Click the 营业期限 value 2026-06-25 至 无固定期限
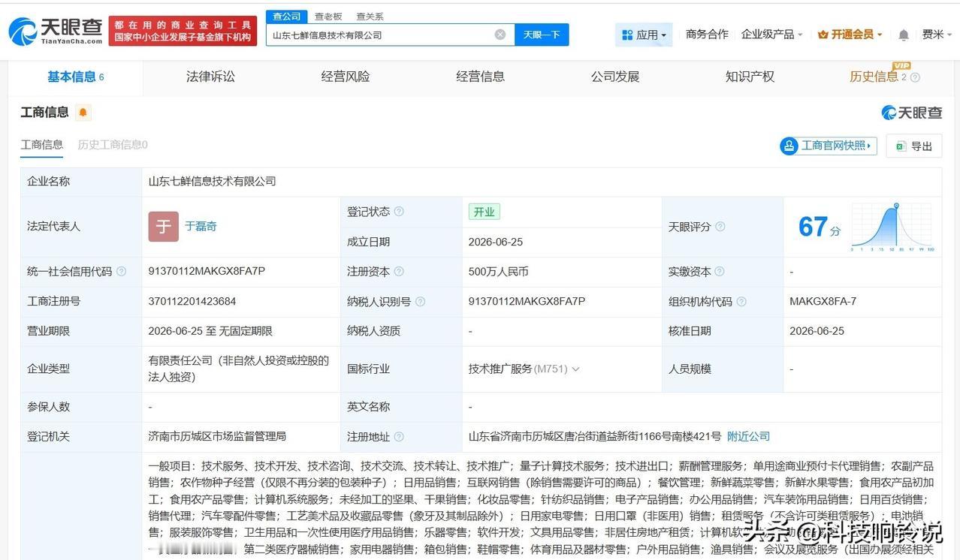The image size is (960, 560). pos(210,332)
